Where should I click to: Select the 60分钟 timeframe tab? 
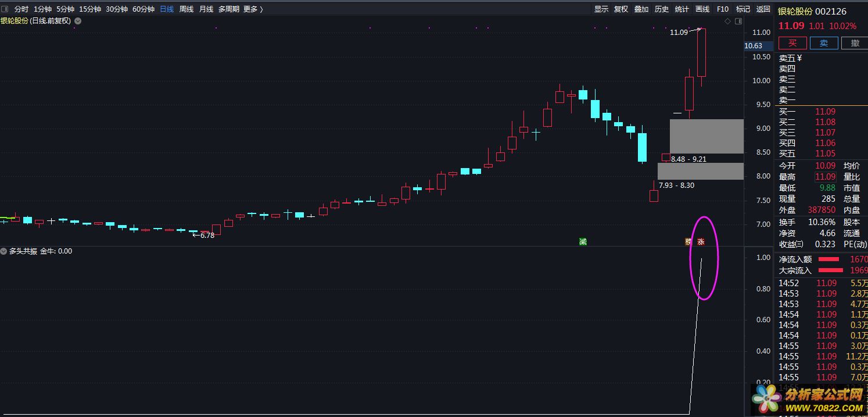click(x=144, y=9)
